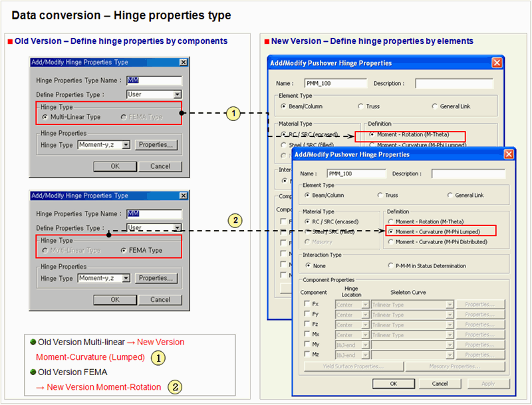
Task: Select FEMA Type in bottom dialog
Action: (x=124, y=250)
